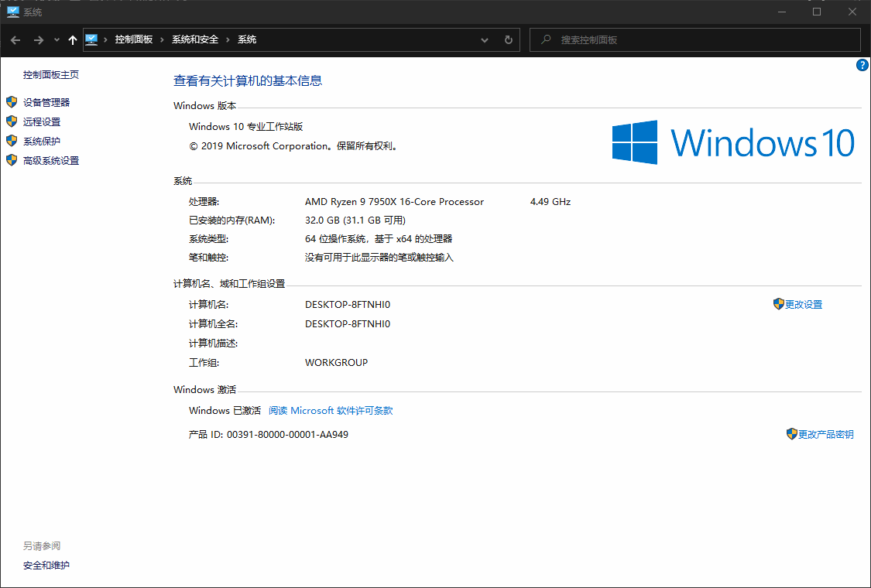Viewport: 871px width, 588px height.
Task: Click WORKGROUP value text
Action: point(337,363)
